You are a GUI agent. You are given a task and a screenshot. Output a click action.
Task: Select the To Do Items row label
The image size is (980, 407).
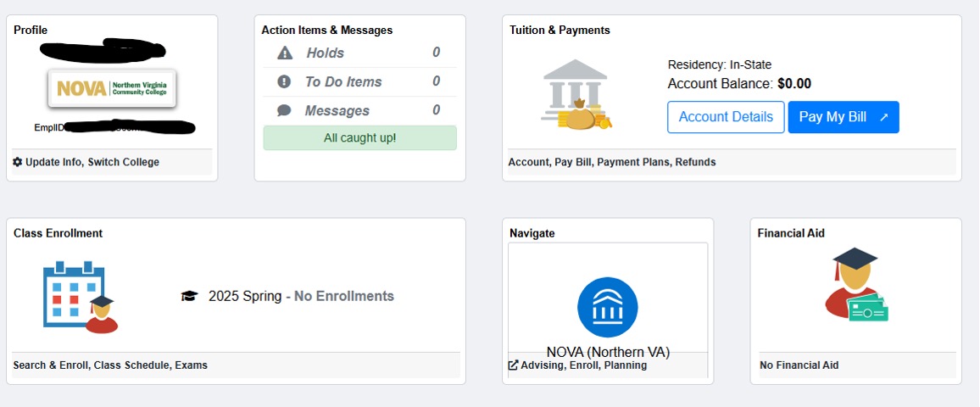point(343,82)
